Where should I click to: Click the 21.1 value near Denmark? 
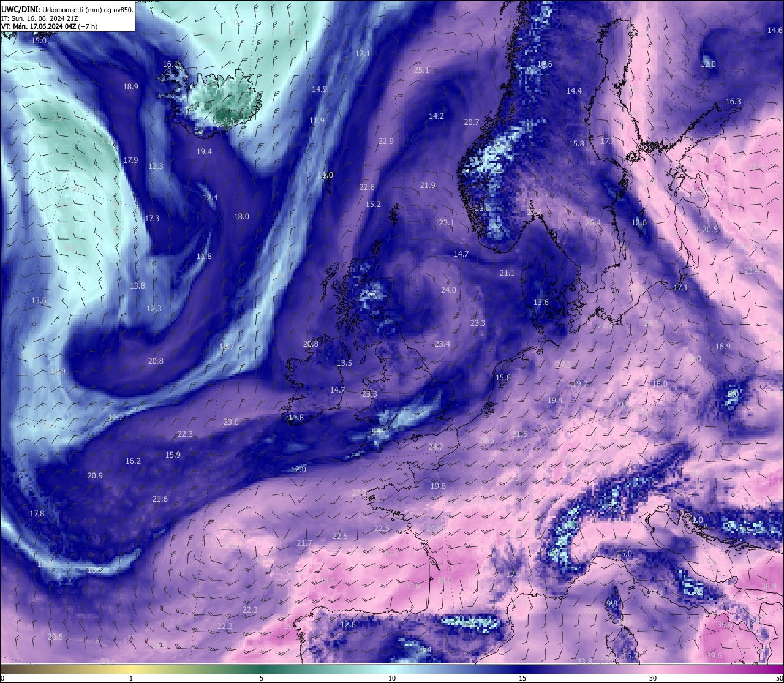507,273
